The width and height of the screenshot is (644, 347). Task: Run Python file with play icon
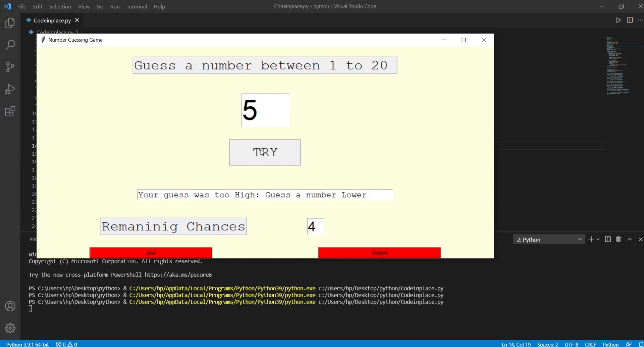point(618,20)
